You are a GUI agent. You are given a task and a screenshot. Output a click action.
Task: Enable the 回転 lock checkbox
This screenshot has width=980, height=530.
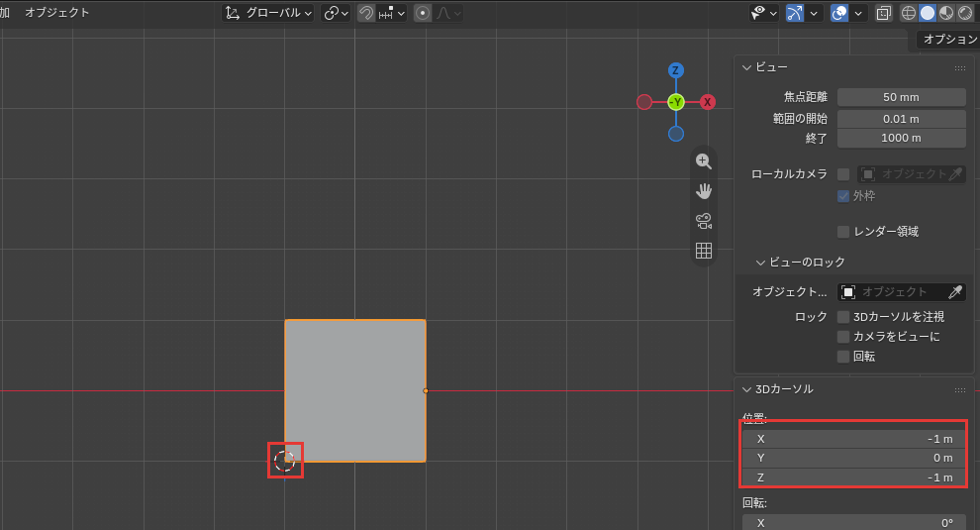(843, 357)
